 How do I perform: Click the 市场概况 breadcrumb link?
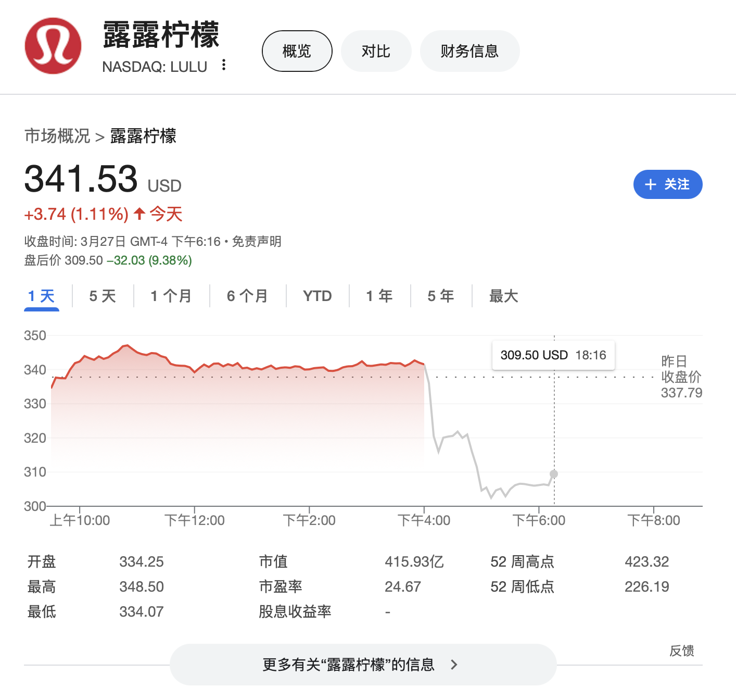(57, 135)
